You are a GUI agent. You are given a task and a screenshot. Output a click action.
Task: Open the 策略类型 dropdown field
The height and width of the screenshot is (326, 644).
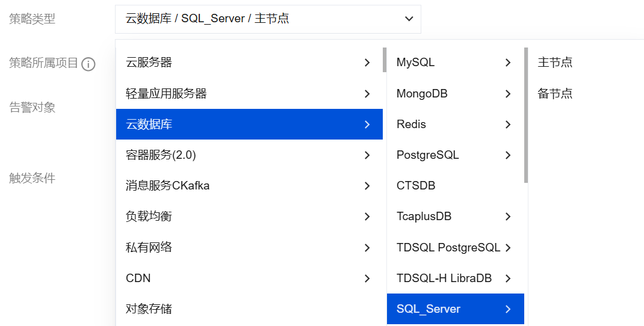(x=268, y=19)
